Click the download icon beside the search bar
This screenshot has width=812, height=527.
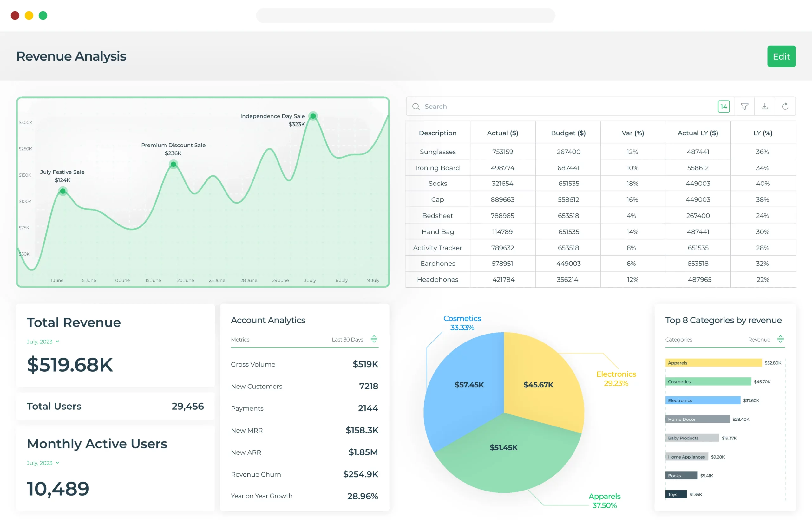click(764, 107)
